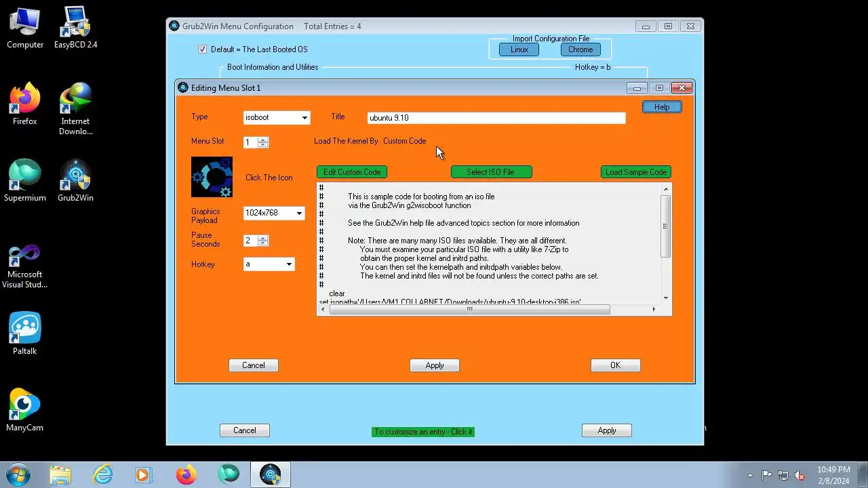Click the code box vertical scrollbar thumb
The height and width of the screenshot is (488, 868).
click(x=666, y=226)
